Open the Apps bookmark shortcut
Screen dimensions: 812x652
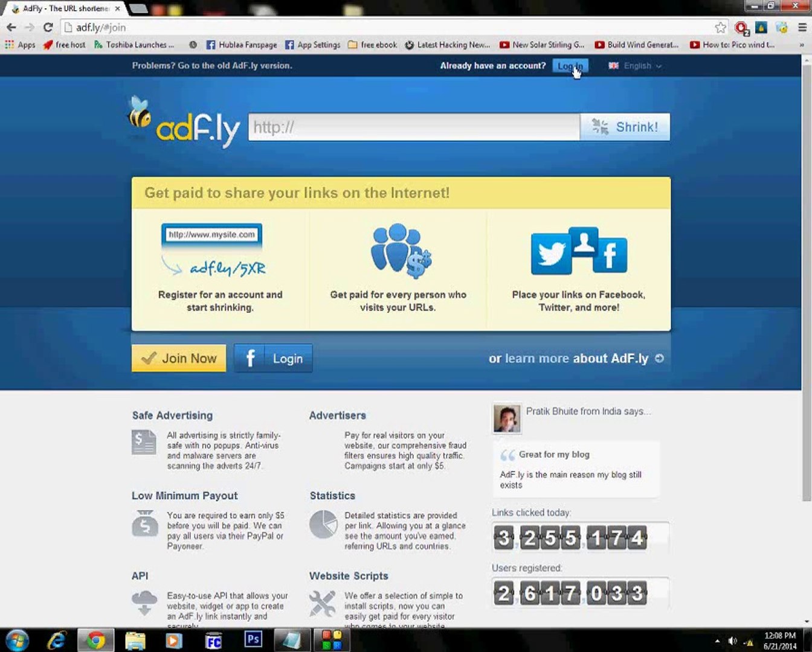pyautogui.click(x=20, y=45)
